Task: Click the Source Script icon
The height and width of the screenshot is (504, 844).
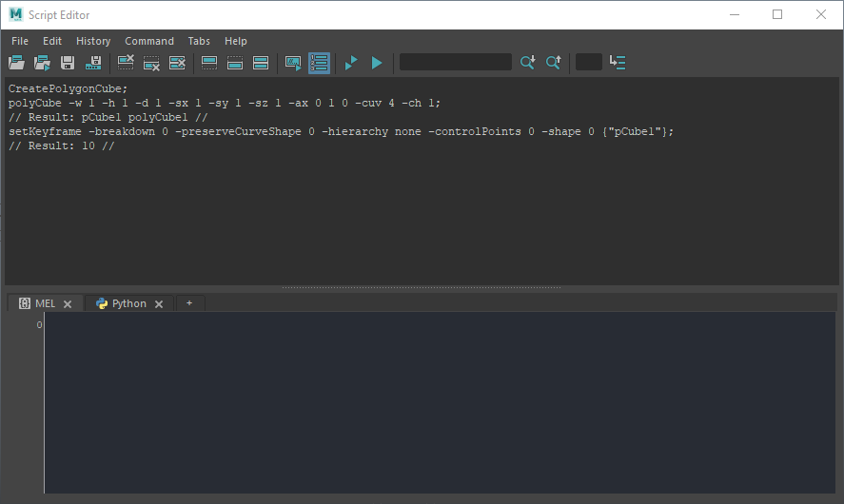Action: pyautogui.click(x=42, y=63)
